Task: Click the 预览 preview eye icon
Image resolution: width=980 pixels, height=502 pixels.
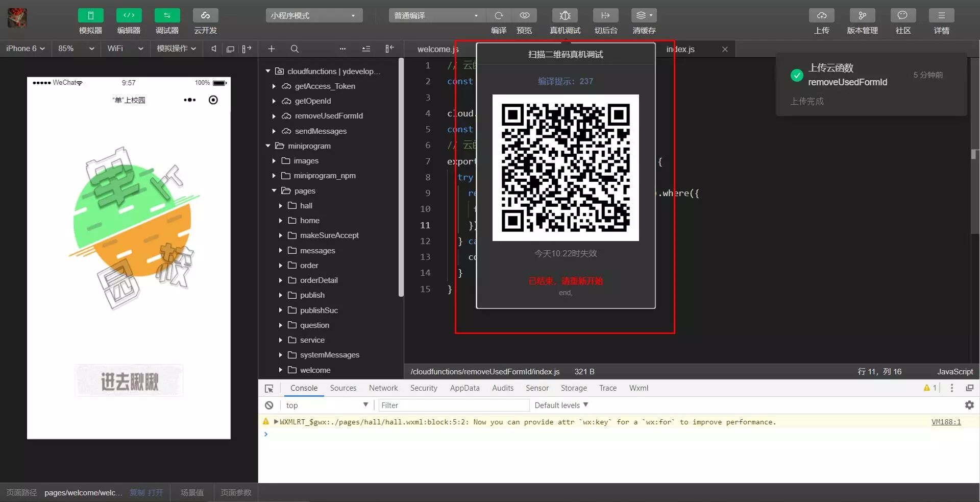Action: (524, 15)
